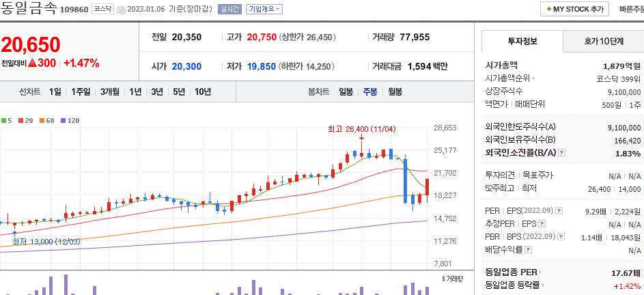Click the red up-triangle next to 300
The image size is (644, 295).
pos(33,64)
